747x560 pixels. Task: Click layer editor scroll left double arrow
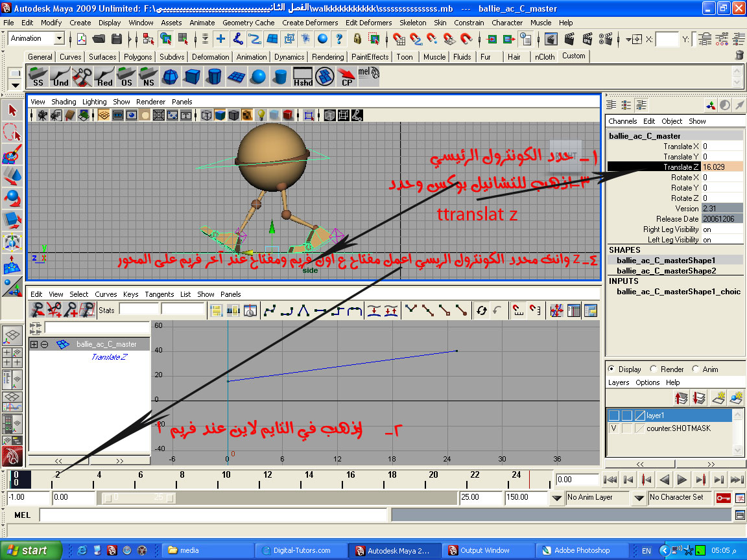point(640,464)
